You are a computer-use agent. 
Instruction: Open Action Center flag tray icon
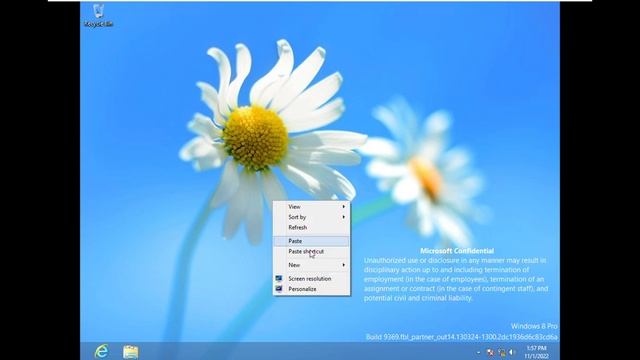coord(490,352)
